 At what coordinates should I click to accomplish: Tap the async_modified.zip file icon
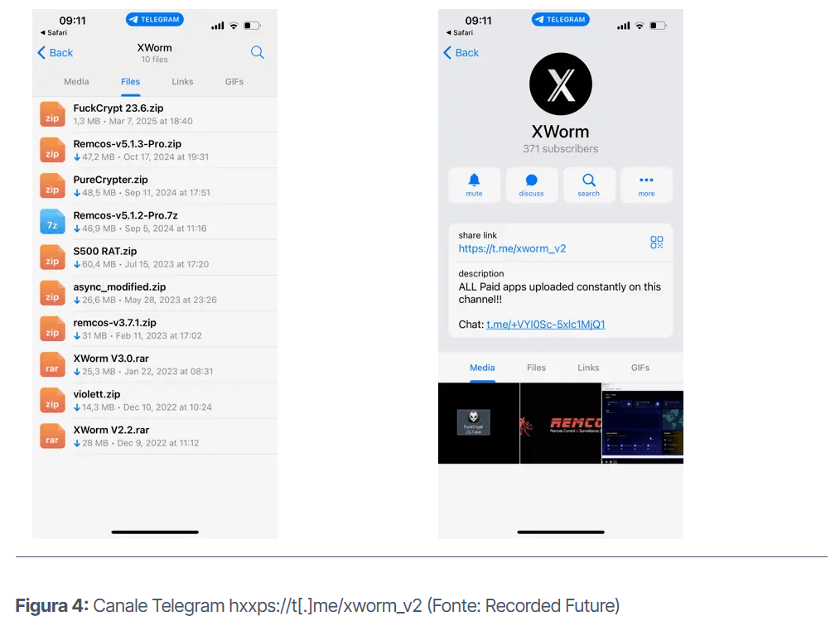pos(52,293)
